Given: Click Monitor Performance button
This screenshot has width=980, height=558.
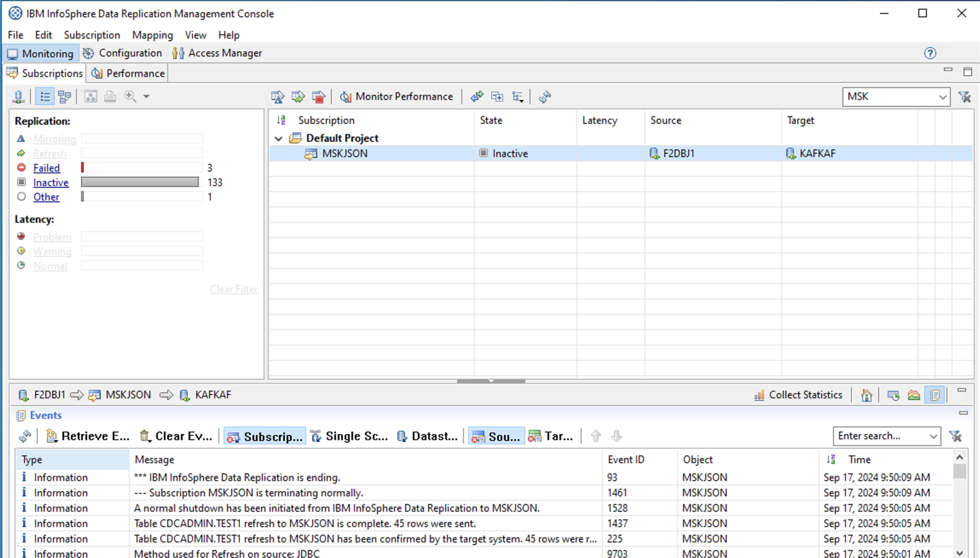Looking at the screenshot, I should (x=396, y=97).
